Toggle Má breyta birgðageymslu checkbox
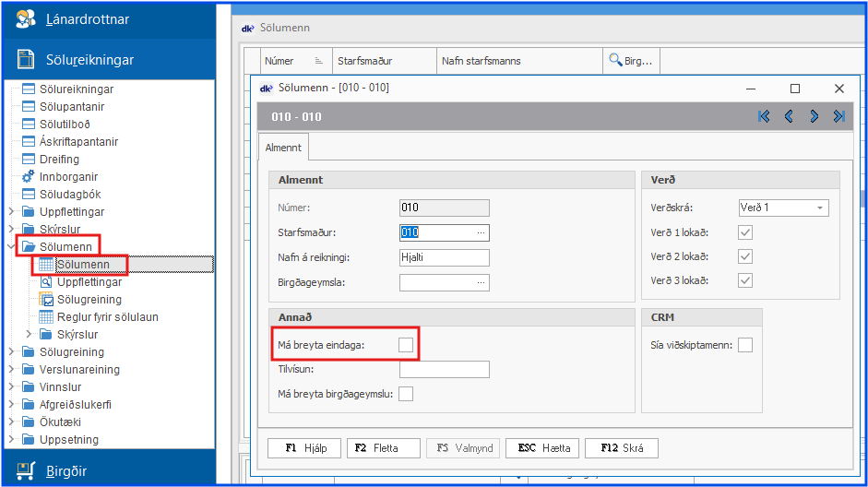 (406, 395)
